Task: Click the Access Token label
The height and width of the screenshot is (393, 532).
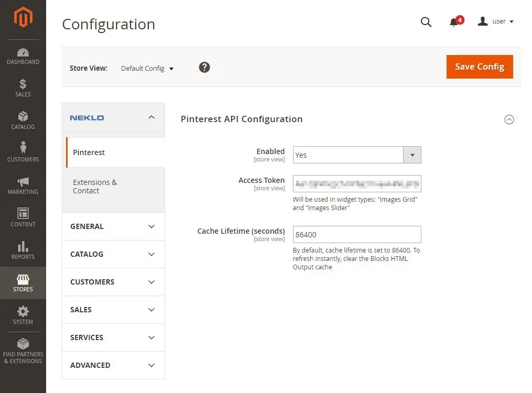Action: pos(261,180)
